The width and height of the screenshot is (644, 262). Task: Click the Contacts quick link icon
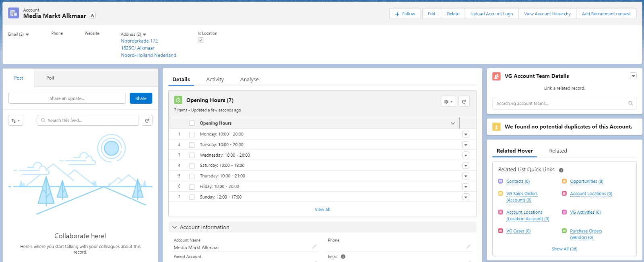point(501,181)
